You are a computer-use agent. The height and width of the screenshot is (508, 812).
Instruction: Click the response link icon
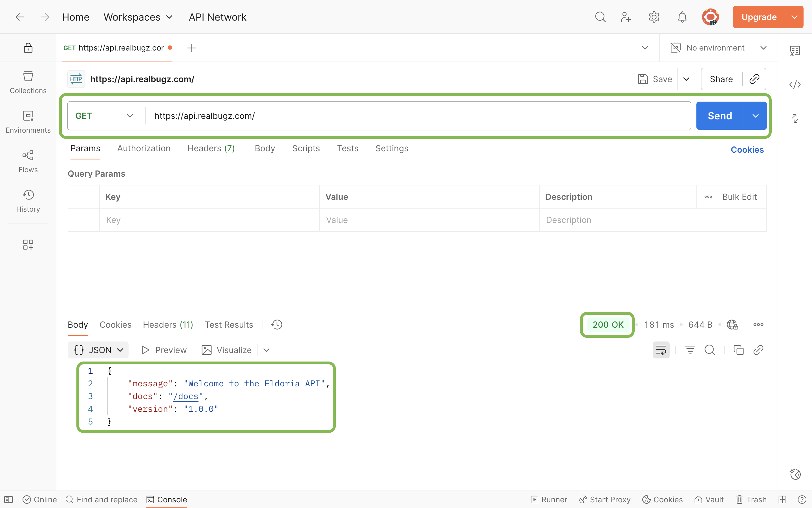click(758, 350)
